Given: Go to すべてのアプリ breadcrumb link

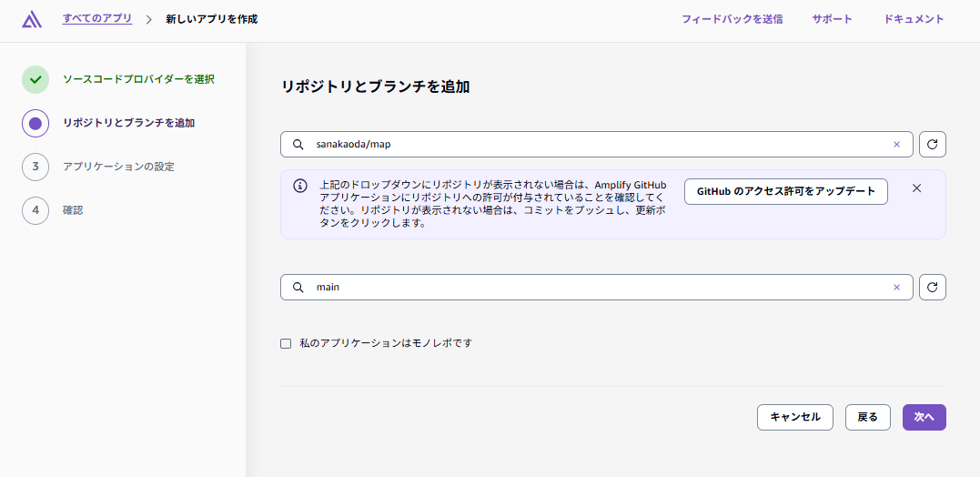Looking at the screenshot, I should (x=97, y=19).
